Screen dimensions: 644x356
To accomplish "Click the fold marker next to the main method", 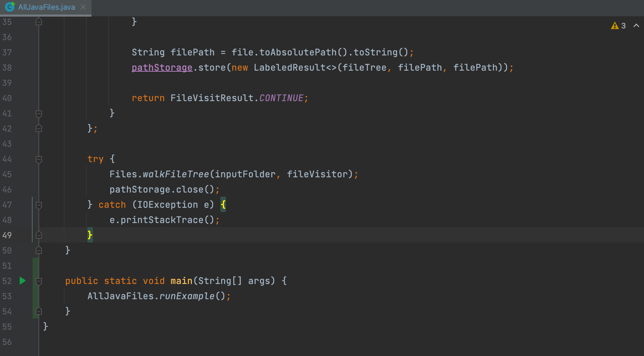I will (38, 281).
